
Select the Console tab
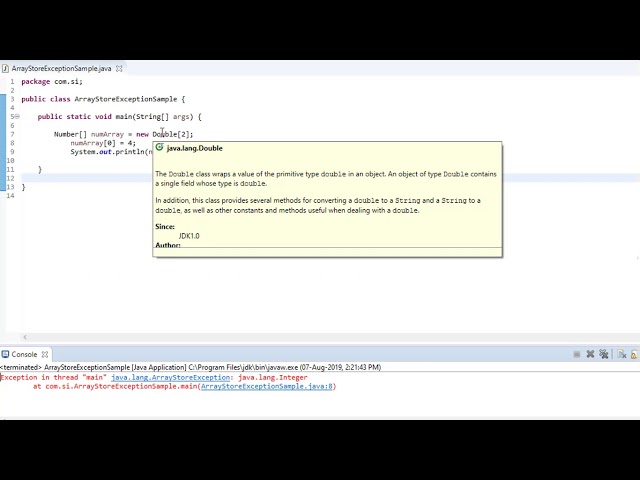point(24,354)
